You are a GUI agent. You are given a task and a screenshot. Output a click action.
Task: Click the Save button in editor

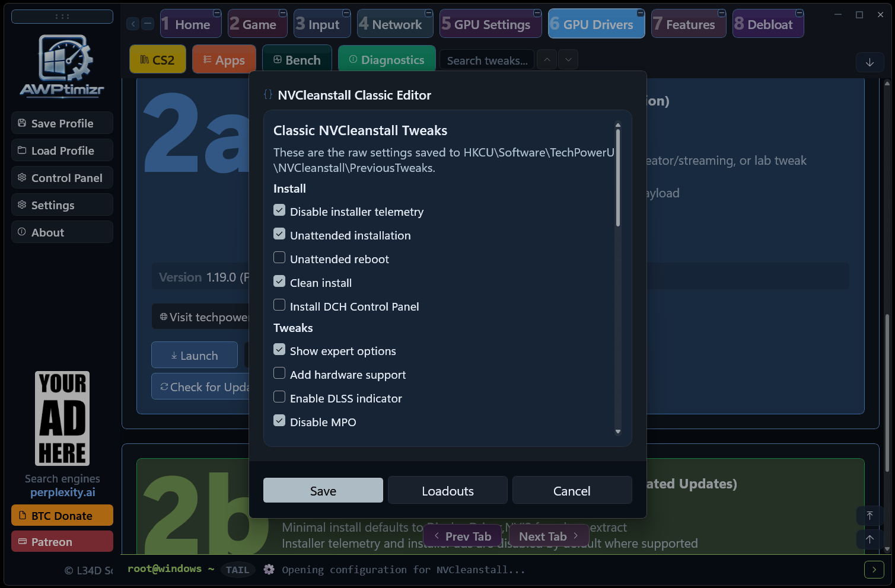coord(323,491)
